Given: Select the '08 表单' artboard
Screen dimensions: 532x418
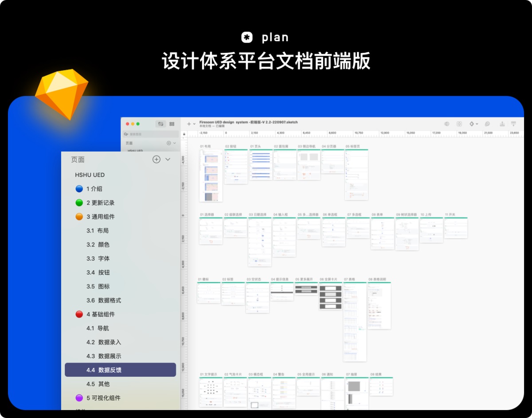Looking at the screenshot, I should (383, 233).
